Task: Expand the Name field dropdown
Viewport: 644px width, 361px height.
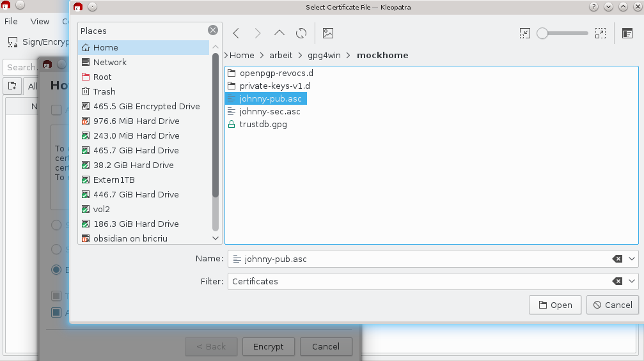Action: point(632,259)
